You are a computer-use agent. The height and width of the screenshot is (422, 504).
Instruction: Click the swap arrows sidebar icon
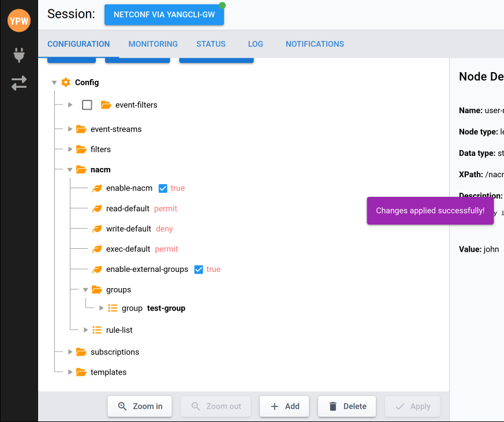(x=19, y=83)
